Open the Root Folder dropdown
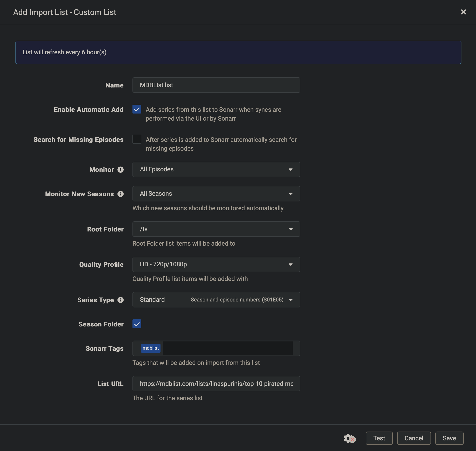The image size is (476, 451). (216, 229)
